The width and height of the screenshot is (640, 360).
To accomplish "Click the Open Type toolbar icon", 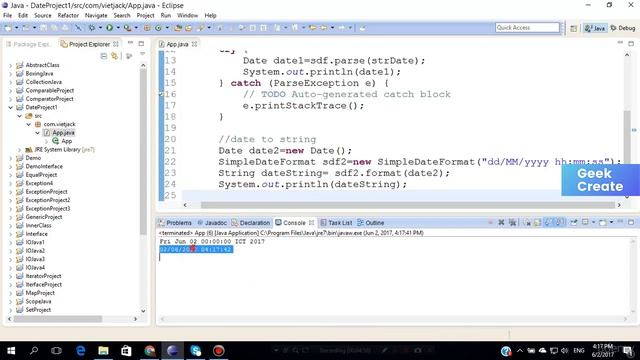I will click(178, 28).
